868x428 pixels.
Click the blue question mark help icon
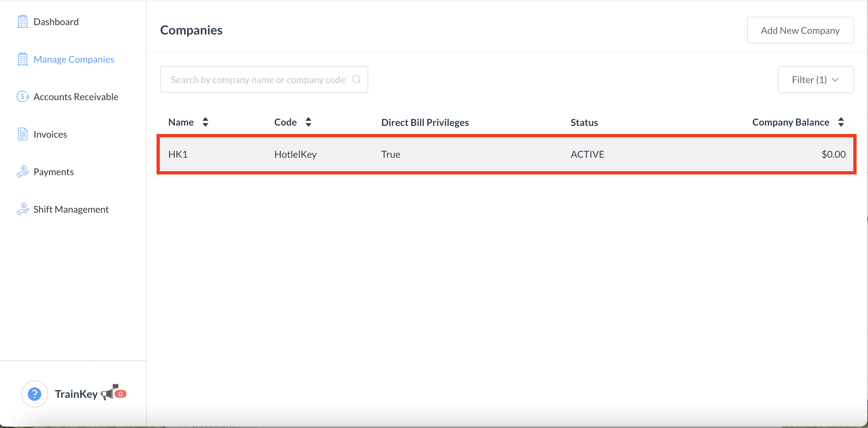coord(35,394)
